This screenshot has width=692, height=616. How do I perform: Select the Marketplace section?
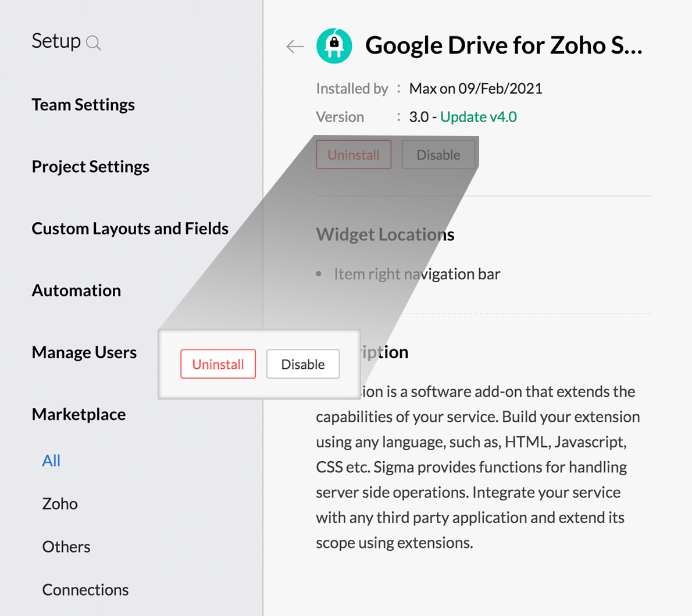(x=79, y=414)
